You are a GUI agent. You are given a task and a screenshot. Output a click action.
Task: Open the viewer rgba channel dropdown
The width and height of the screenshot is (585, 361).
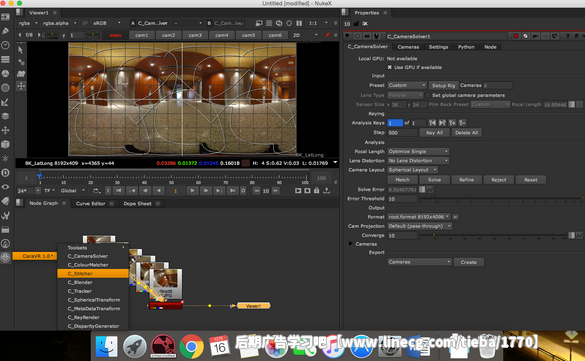[x=28, y=23]
